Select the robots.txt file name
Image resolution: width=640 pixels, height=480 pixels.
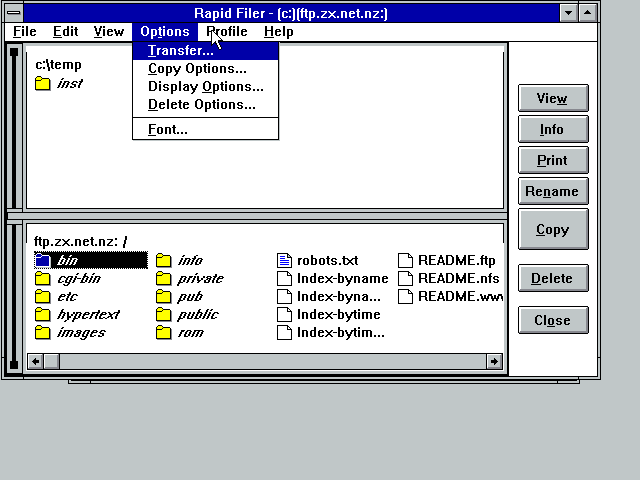328,260
